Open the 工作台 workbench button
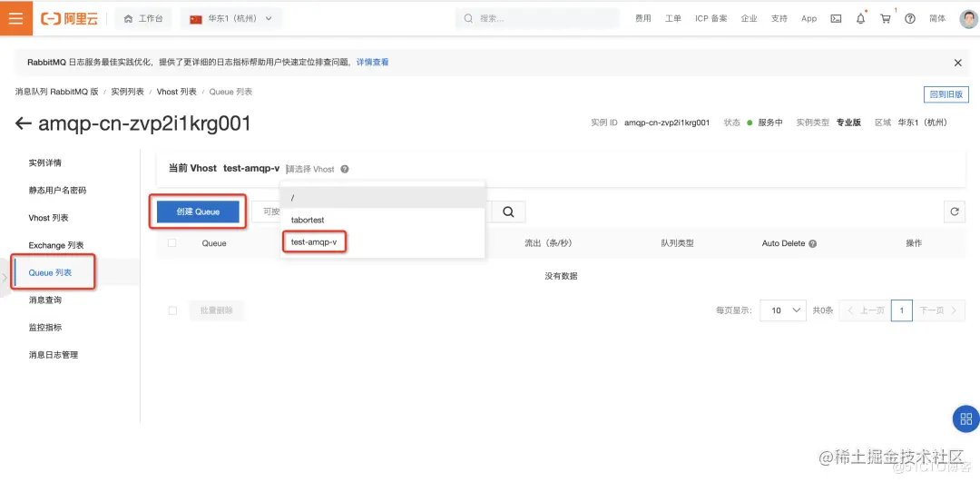 143,19
